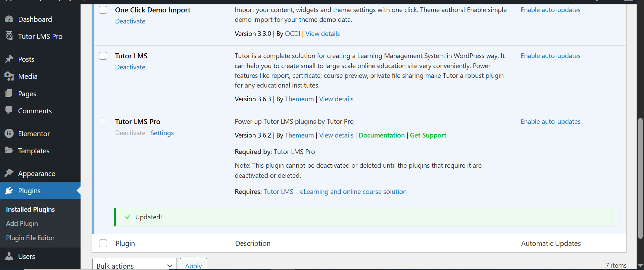Click the Appearance paintbrush icon
The width and height of the screenshot is (644, 270).
9,173
